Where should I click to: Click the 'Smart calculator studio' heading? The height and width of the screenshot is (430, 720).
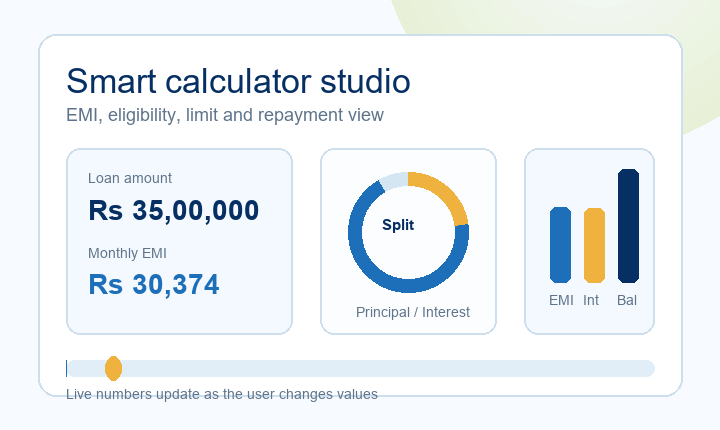[x=238, y=81]
